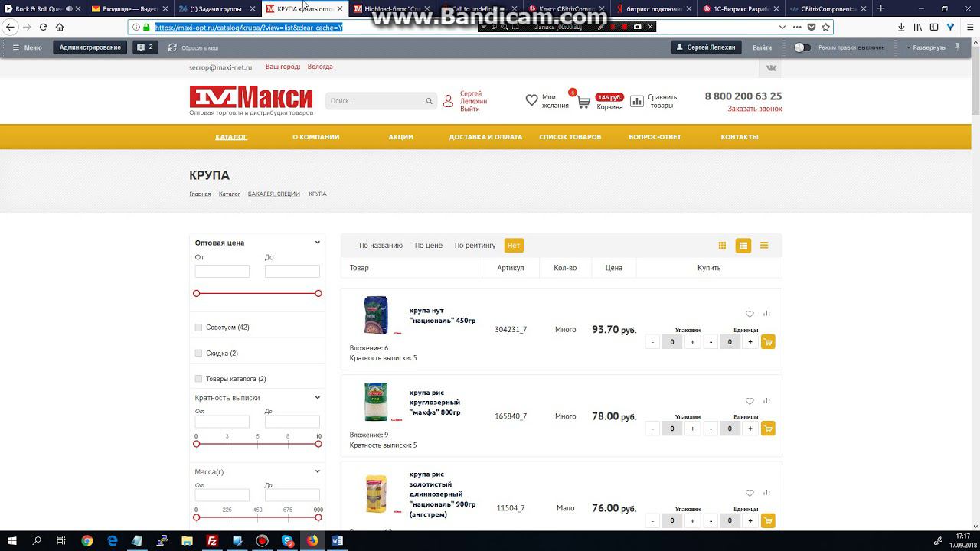Click the Кратность выписки slider right handle

pyautogui.click(x=318, y=444)
